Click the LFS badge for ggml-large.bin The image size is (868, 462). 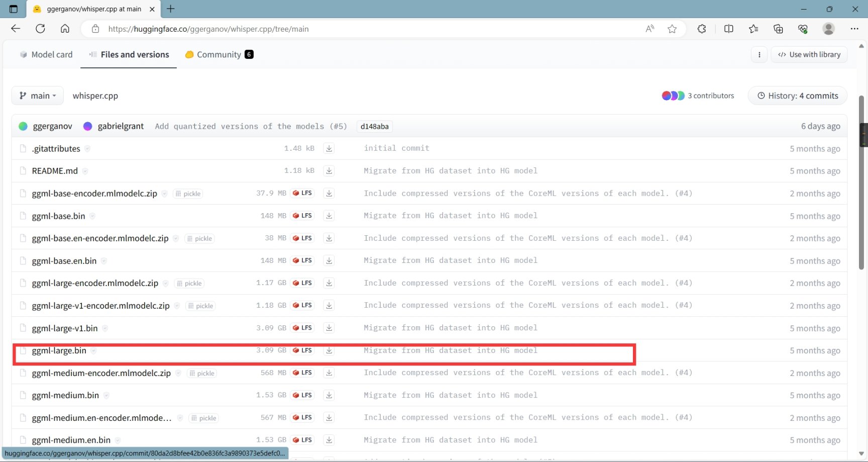coord(302,350)
